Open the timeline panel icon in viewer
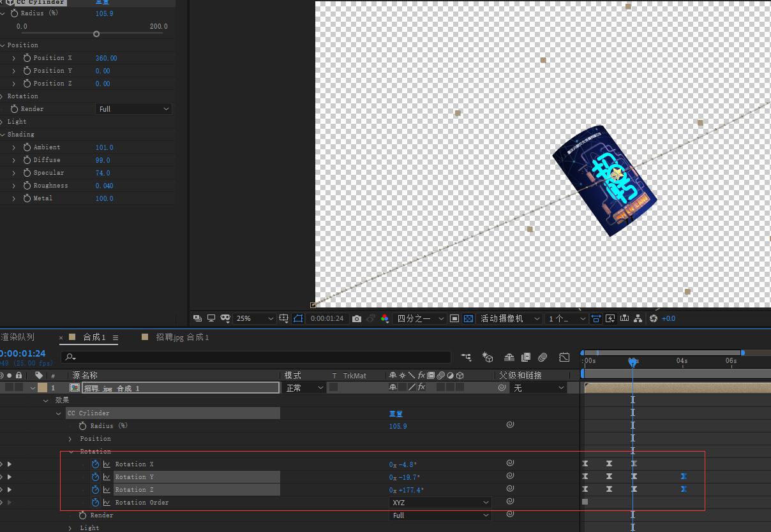This screenshot has width=771, height=532. [x=624, y=318]
